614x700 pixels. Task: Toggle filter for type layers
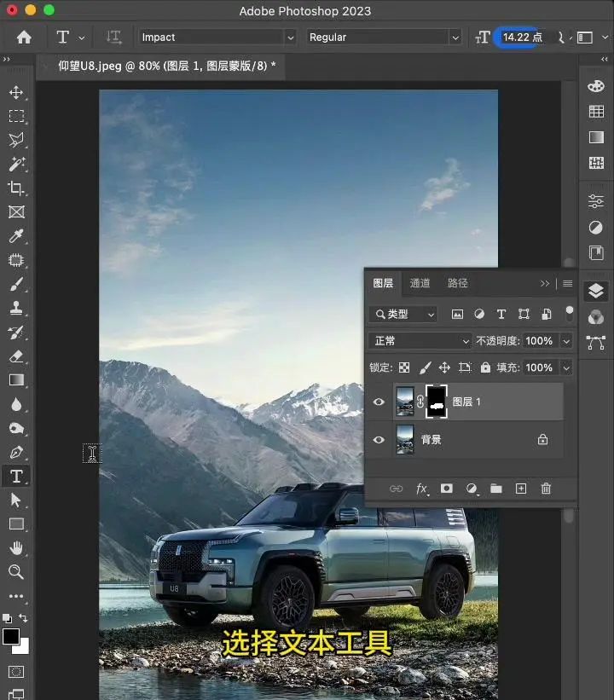tap(501, 315)
